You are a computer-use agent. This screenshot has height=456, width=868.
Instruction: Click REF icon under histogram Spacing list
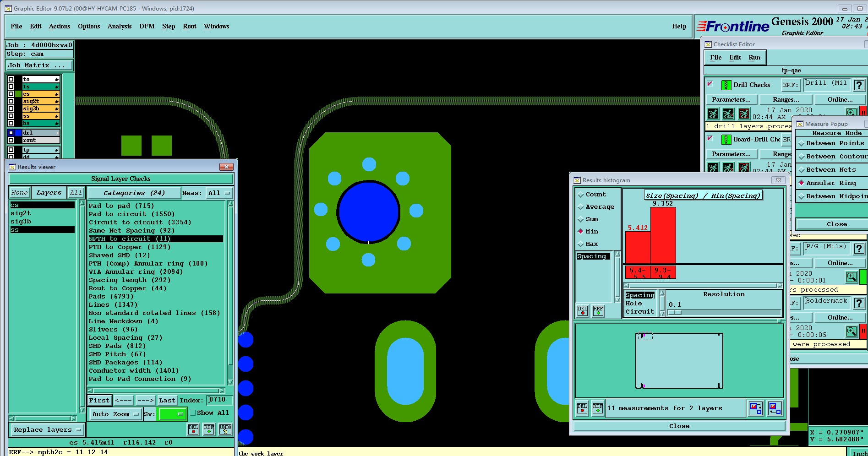[598, 311]
